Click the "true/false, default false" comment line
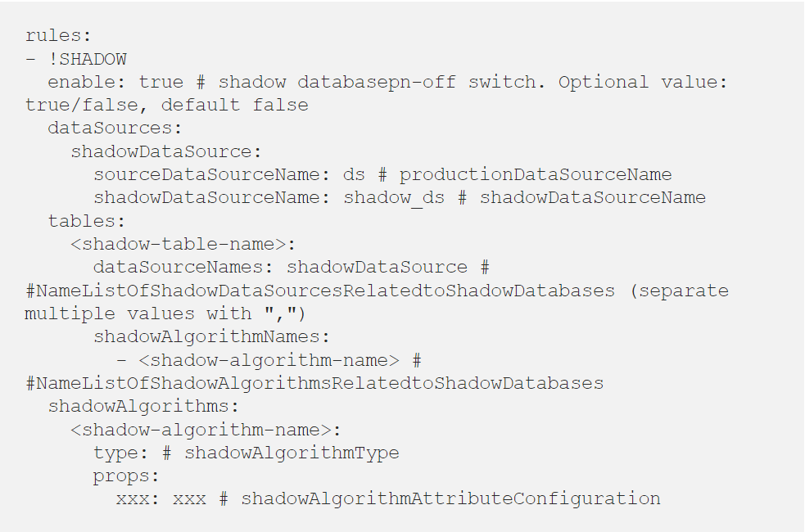 (x=166, y=106)
